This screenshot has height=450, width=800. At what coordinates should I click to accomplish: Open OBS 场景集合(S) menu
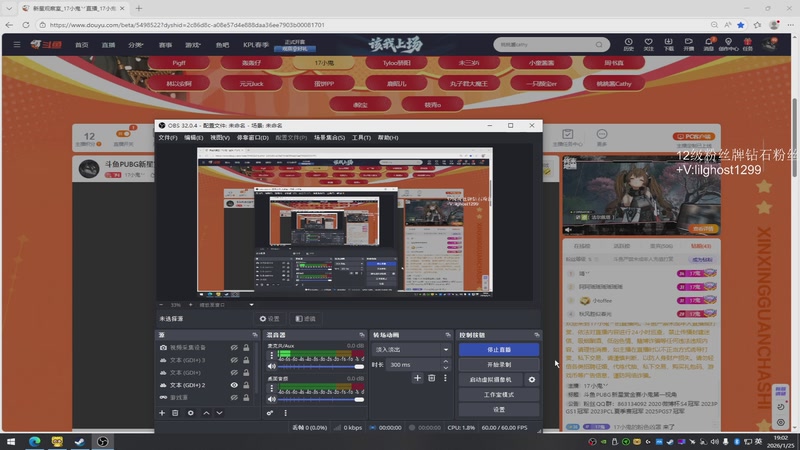click(x=329, y=138)
